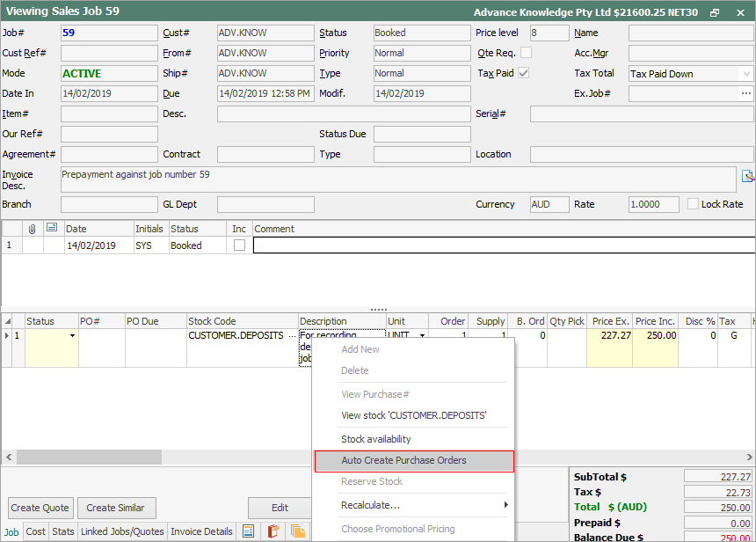Switch to the Invoice Details tab

[x=201, y=531]
